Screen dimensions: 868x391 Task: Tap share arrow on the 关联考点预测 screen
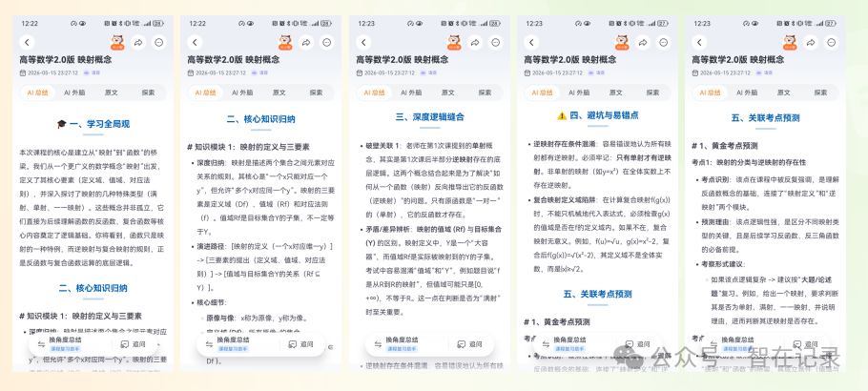point(811,42)
